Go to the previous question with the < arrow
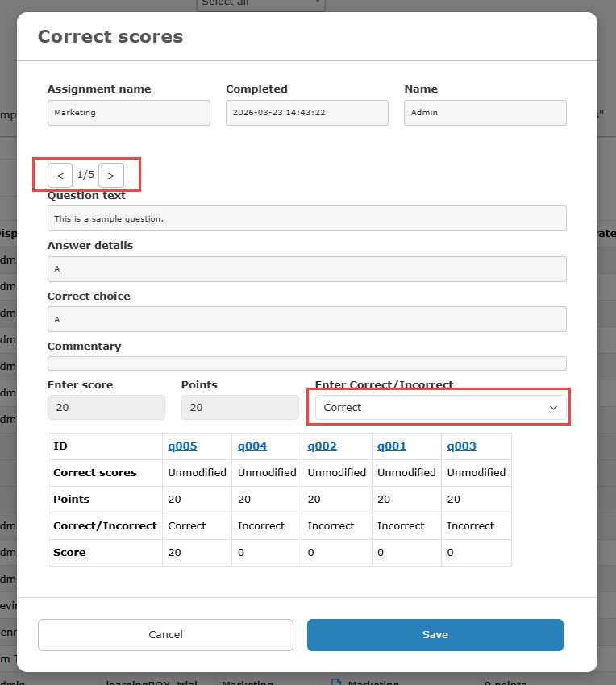Viewport: 616px width, 685px height. pyautogui.click(x=60, y=175)
